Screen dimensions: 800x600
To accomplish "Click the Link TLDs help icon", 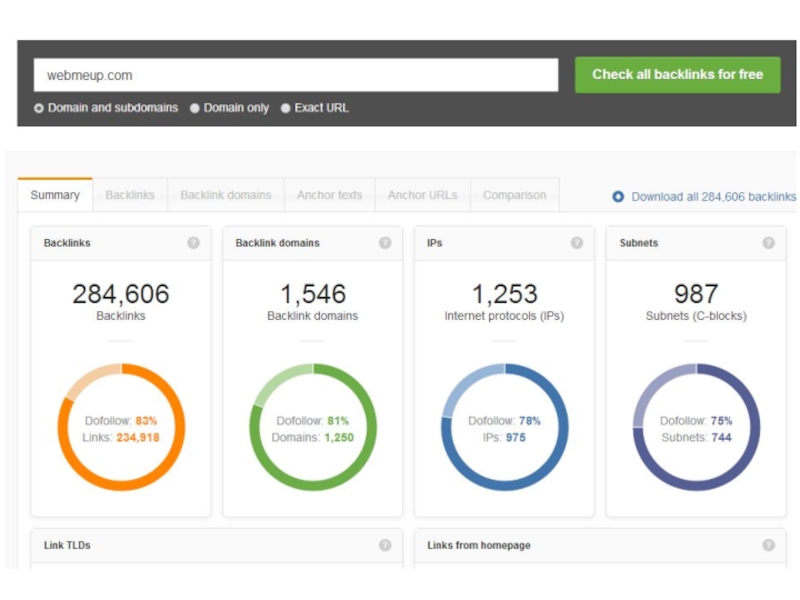I will point(385,545).
